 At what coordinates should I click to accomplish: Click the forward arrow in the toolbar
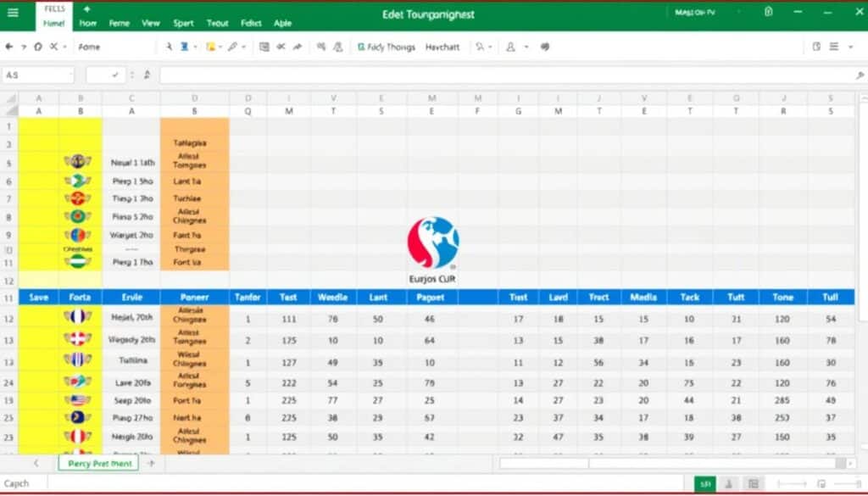coord(24,47)
